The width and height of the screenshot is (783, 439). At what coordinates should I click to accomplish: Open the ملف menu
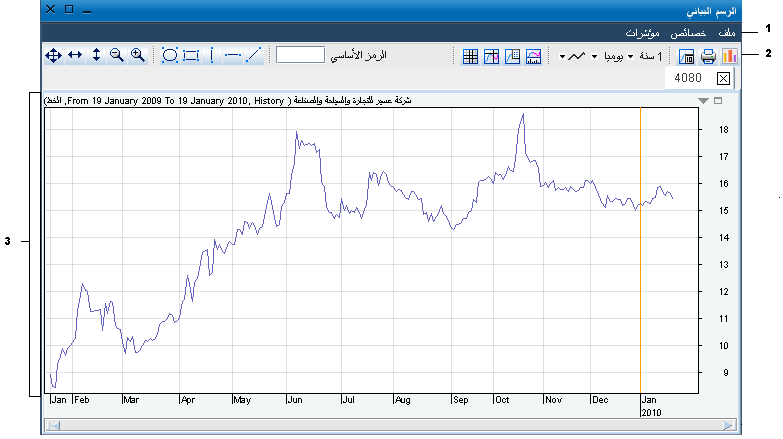pos(729,33)
